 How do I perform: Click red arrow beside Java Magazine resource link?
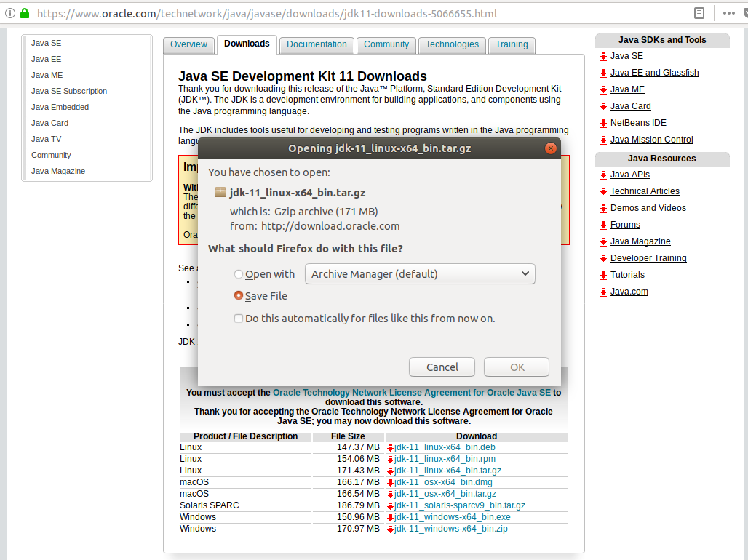click(x=603, y=242)
